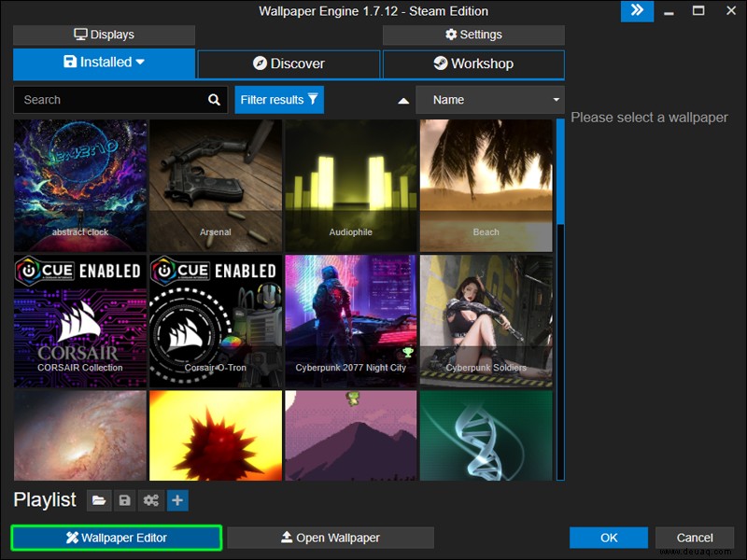
Task: Select the CORSAIR Collection wallpaper
Action: pyautogui.click(x=80, y=321)
